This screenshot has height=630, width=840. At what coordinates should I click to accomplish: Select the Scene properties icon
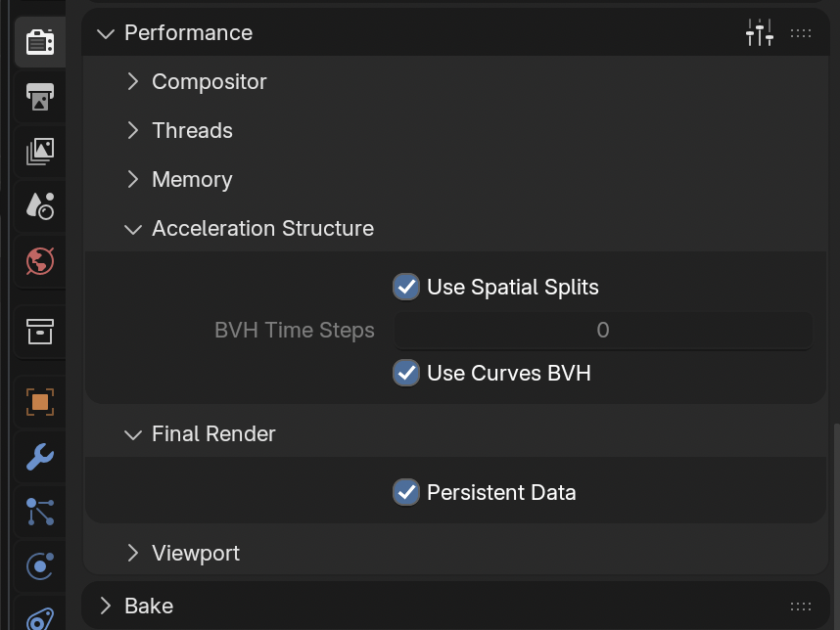[40, 204]
